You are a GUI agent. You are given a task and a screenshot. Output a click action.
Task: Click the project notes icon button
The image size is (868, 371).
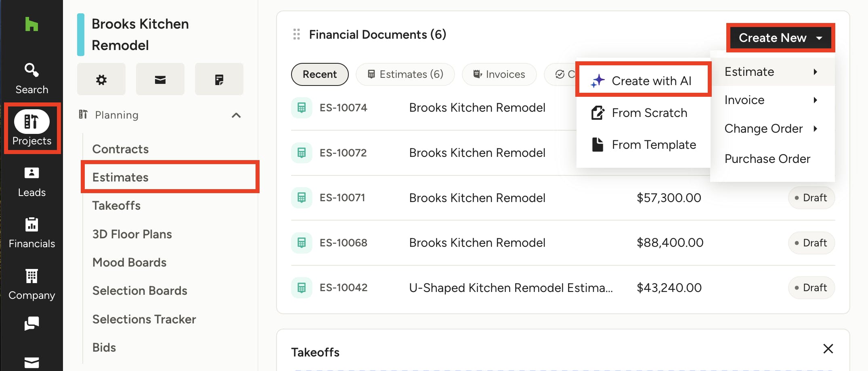click(x=219, y=79)
